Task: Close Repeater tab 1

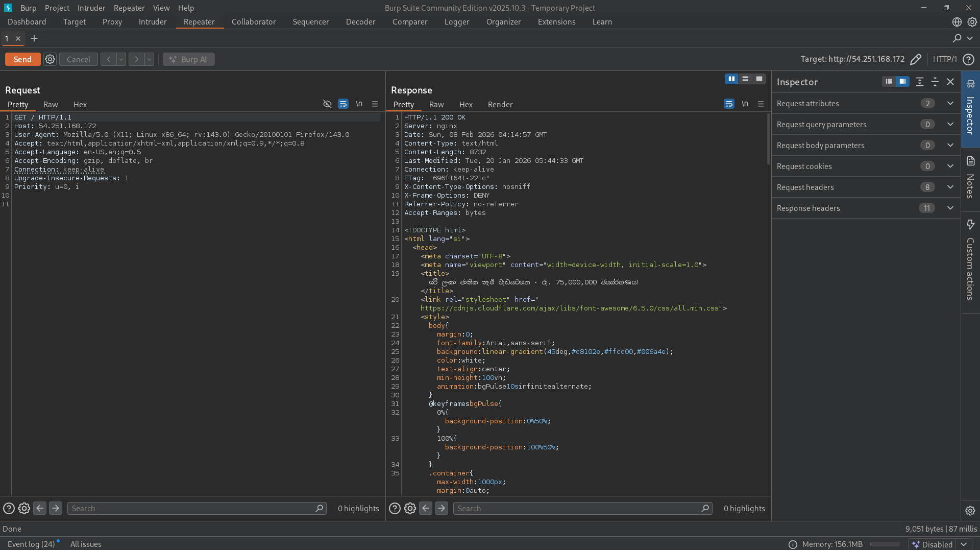Action: click(18, 38)
